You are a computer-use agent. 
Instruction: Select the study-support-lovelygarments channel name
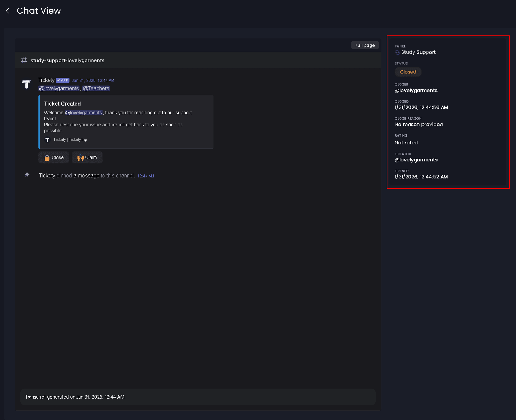coord(67,60)
